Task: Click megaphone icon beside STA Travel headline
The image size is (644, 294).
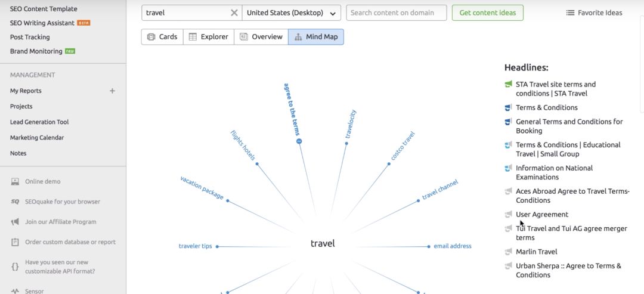Action: [x=509, y=84]
